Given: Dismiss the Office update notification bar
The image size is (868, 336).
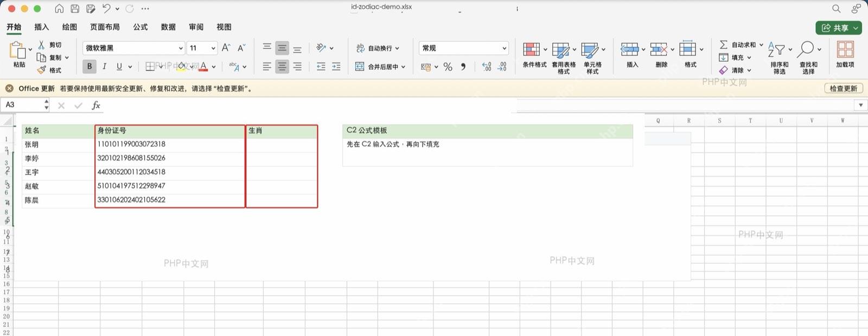Looking at the screenshot, I should [9, 88].
